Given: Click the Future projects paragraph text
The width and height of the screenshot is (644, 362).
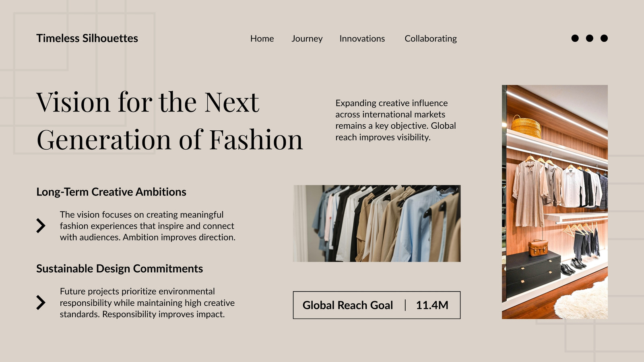Looking at the screenshot, I should pos(147,303).
